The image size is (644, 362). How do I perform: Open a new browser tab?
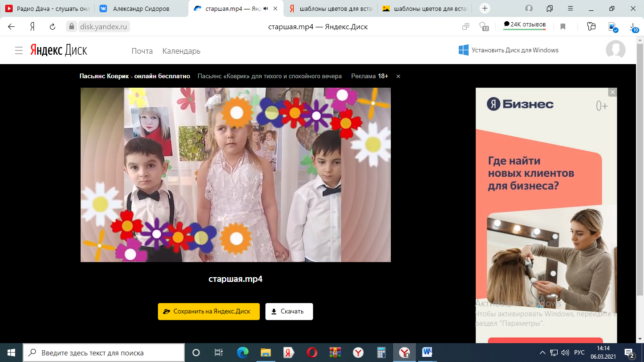[485, 8]
